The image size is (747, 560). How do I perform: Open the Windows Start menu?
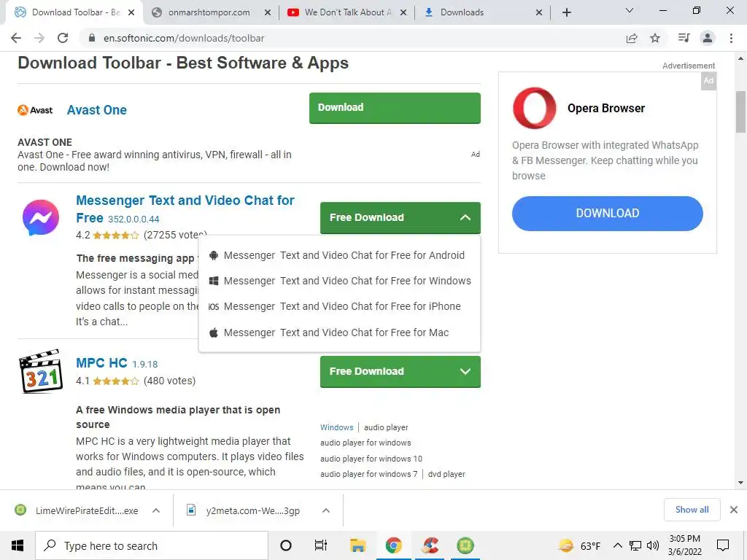(x=18, y=545)
